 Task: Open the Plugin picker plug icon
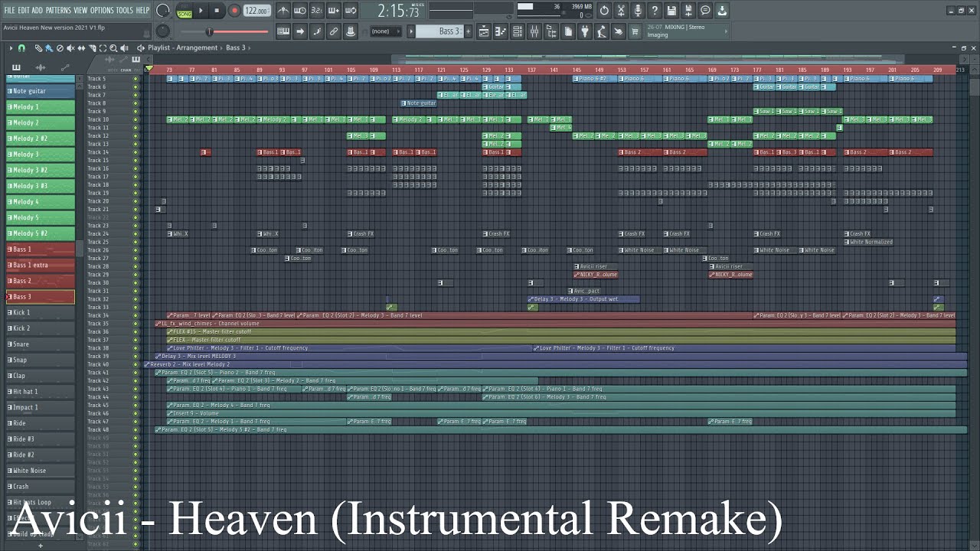tap(585, 31)
